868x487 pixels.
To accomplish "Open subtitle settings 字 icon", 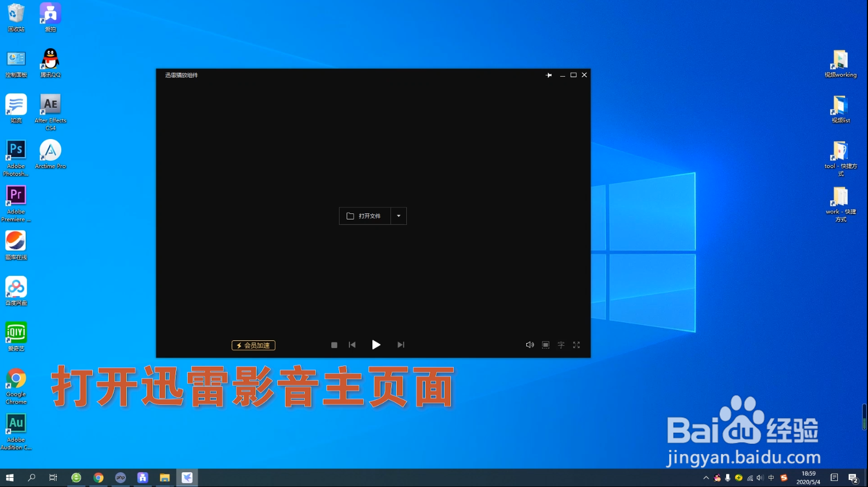I will (561, 345).
